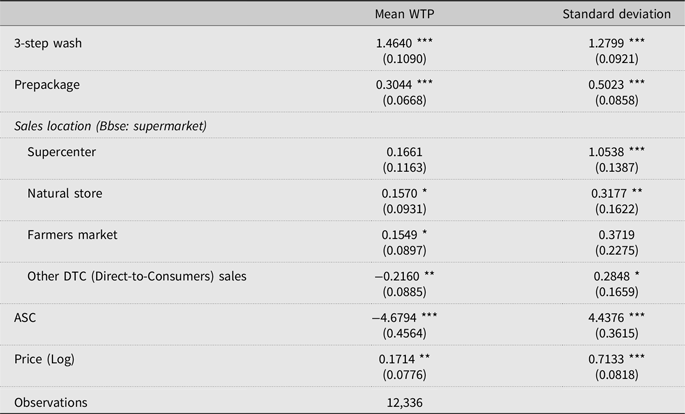Select the 4.4376 ASC standard deviation
685x414 pixels.
click(606, 317)
